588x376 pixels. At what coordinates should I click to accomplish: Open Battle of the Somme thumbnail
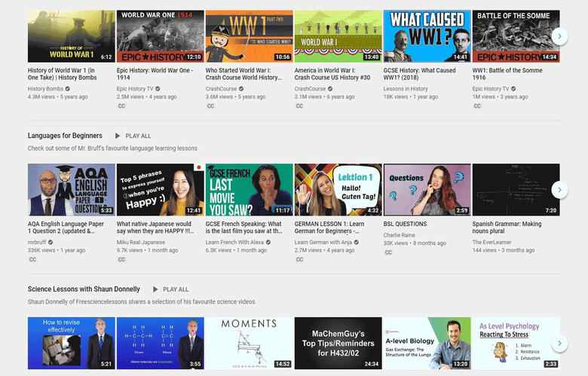pyautogui.click(x=516, y=36)
